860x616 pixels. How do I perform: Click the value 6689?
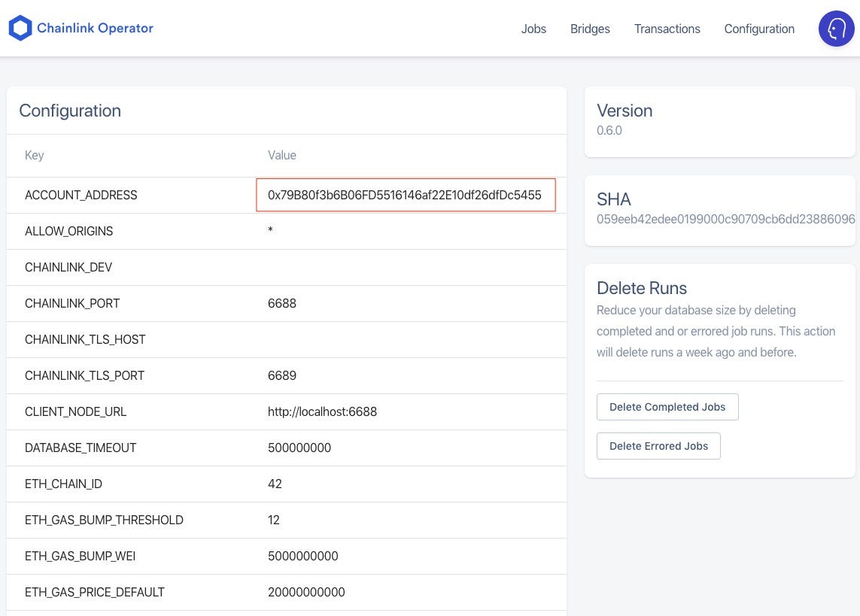282,376
